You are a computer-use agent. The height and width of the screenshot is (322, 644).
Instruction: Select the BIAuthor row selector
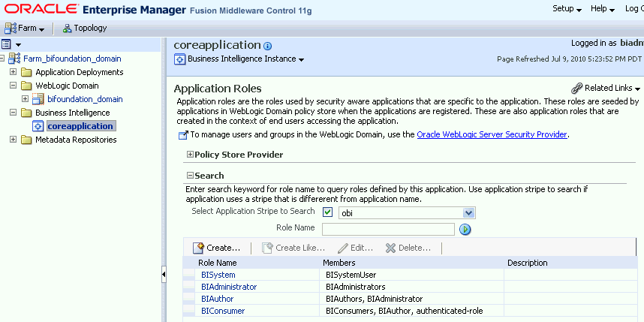click(189, 299)
